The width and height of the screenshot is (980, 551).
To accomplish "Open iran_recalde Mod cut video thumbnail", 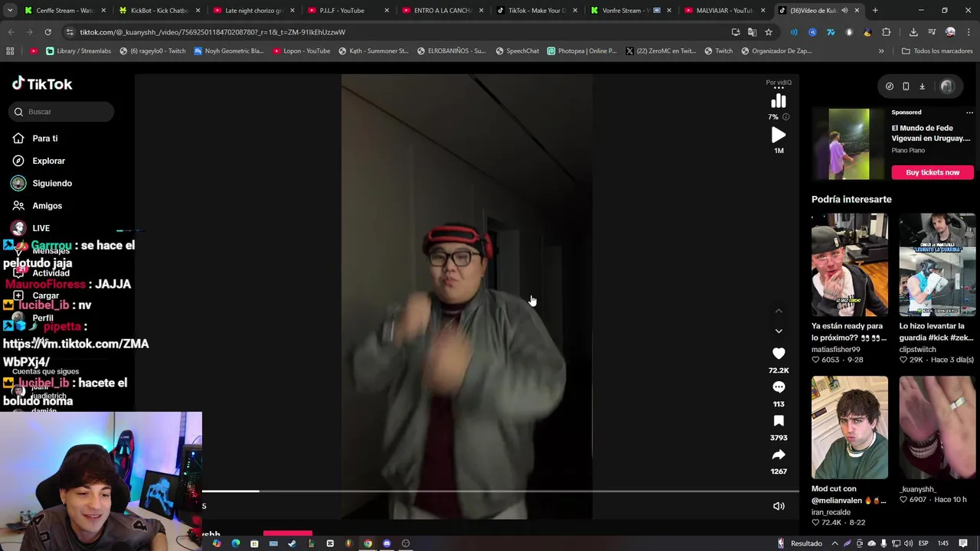I will click(x=850, y=427).
